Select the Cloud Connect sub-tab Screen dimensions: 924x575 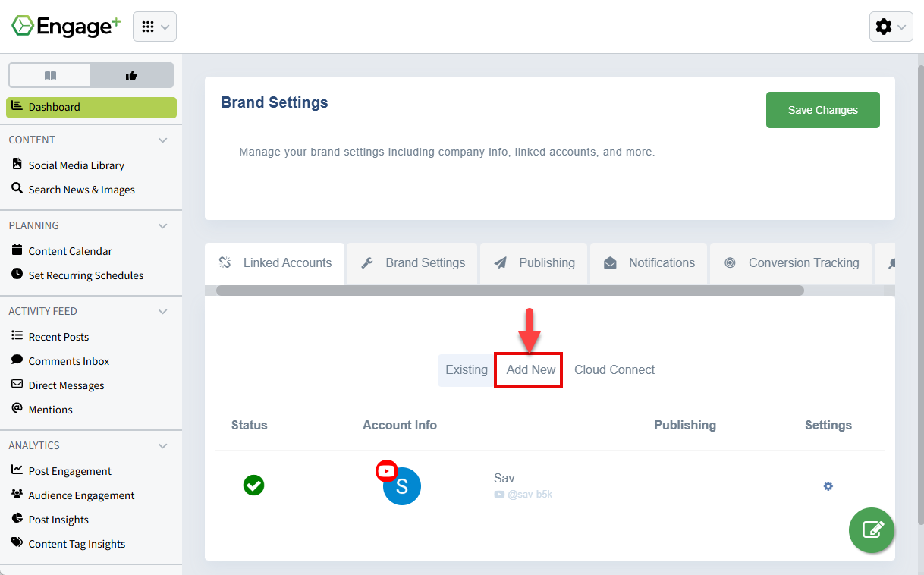(614, 370)
